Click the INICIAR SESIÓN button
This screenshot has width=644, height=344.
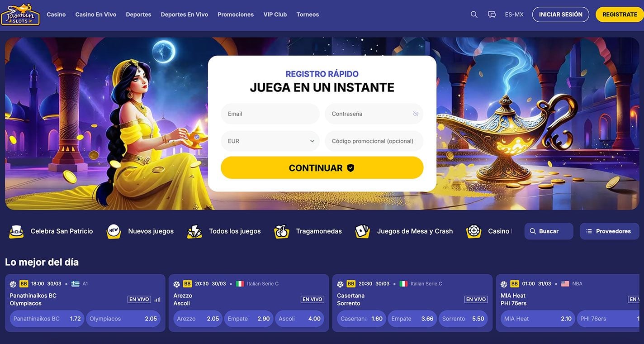point(561,14)
